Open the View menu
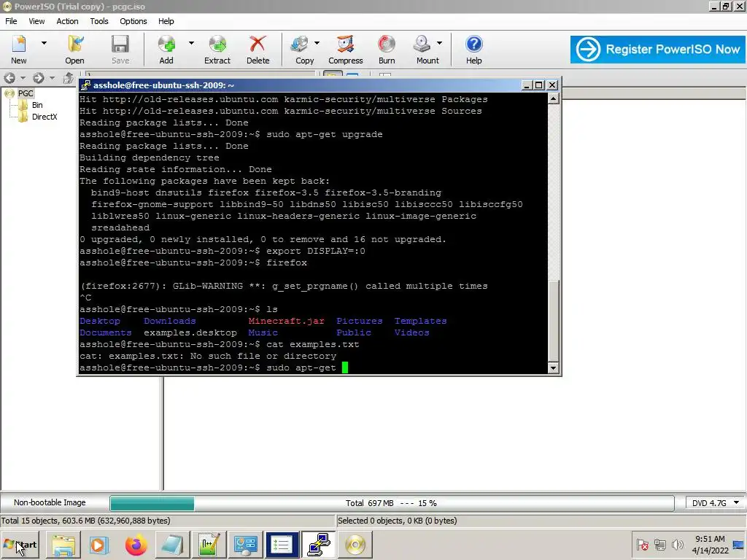 (x=36, y=21)
